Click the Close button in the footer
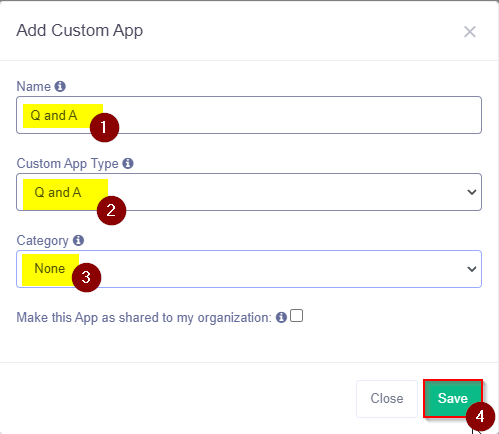The image size is (499, 434). point(387,399)
